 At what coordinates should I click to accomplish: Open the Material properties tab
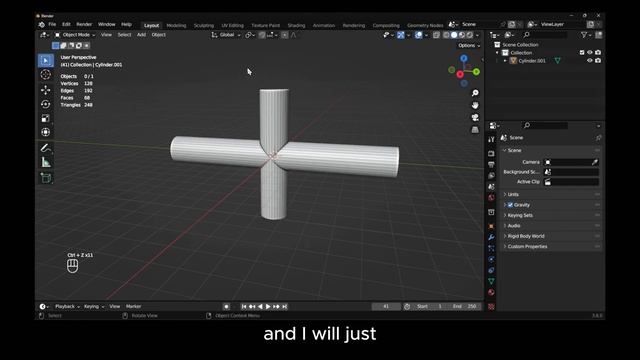tap(491, 292)
